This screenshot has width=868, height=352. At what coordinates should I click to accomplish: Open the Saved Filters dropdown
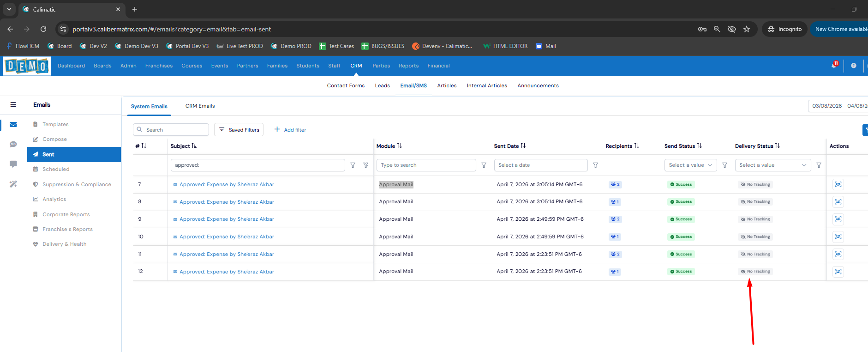(x=239, y=130)
